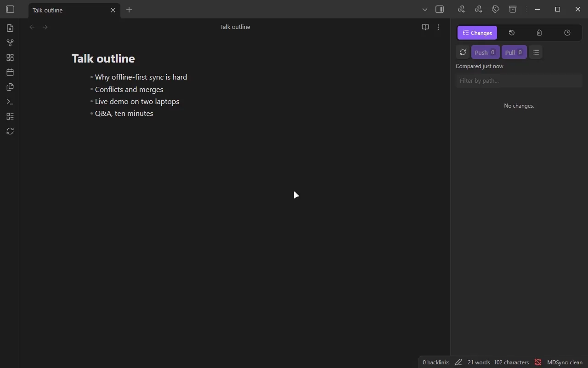This screenshot has height=368, width=588.
Task: Toggle the right sidebar panel
Action: tap(440, 9)
